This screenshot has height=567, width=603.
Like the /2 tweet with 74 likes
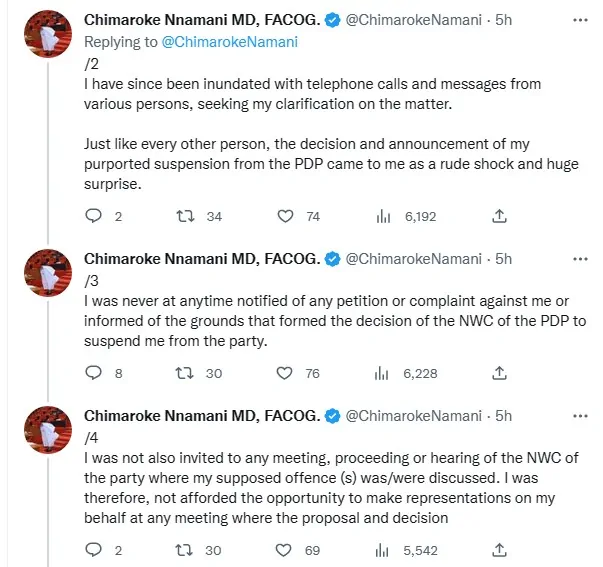pyautogui.click(x=285, y=216)
